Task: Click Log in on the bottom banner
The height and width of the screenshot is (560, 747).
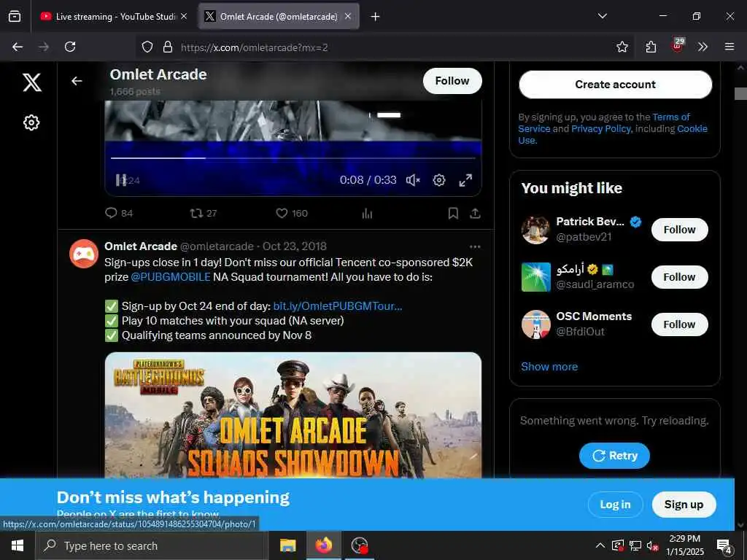Action: 615,505
